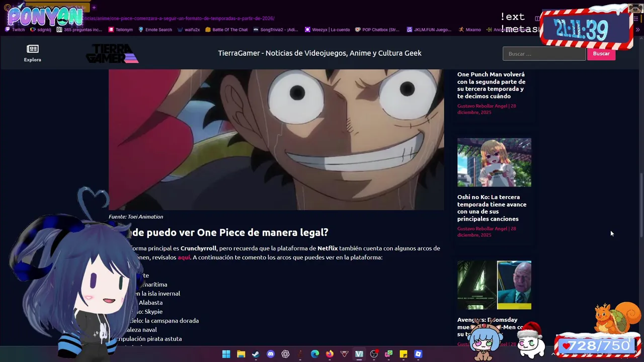
Task: Click One Punch Man article date line
Action: click(487, 109)
